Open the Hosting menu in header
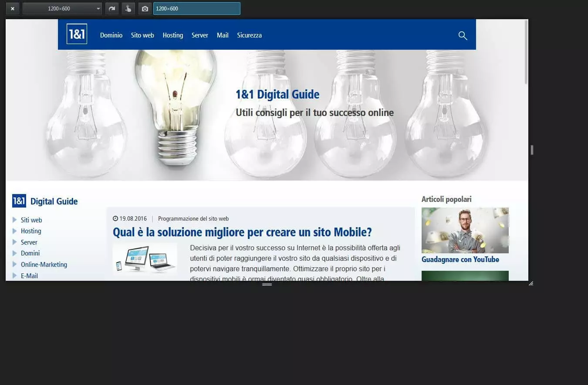588x385 pixels. 173,35
